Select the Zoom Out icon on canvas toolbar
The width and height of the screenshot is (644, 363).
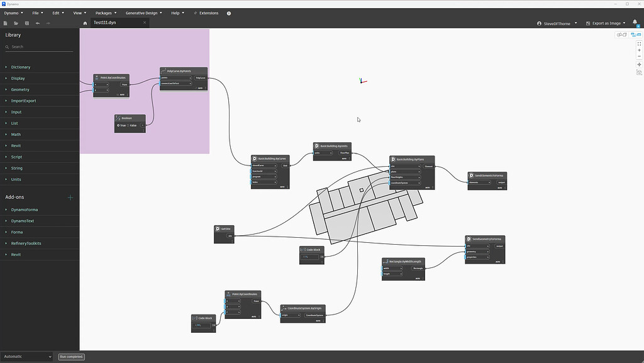(639, 55)
